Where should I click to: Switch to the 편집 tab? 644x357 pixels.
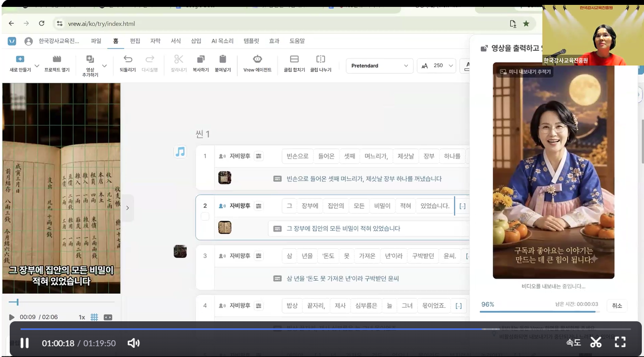(x=135, y=41)
